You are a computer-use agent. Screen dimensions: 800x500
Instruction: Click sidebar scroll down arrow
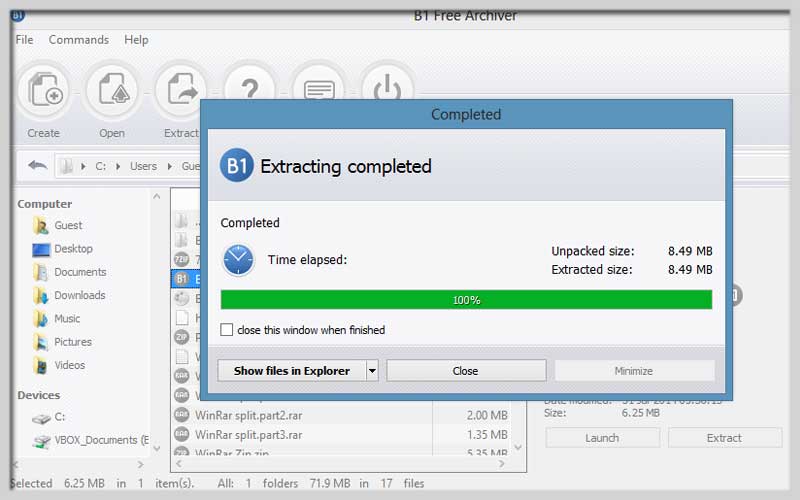click(x=157, y=448)
